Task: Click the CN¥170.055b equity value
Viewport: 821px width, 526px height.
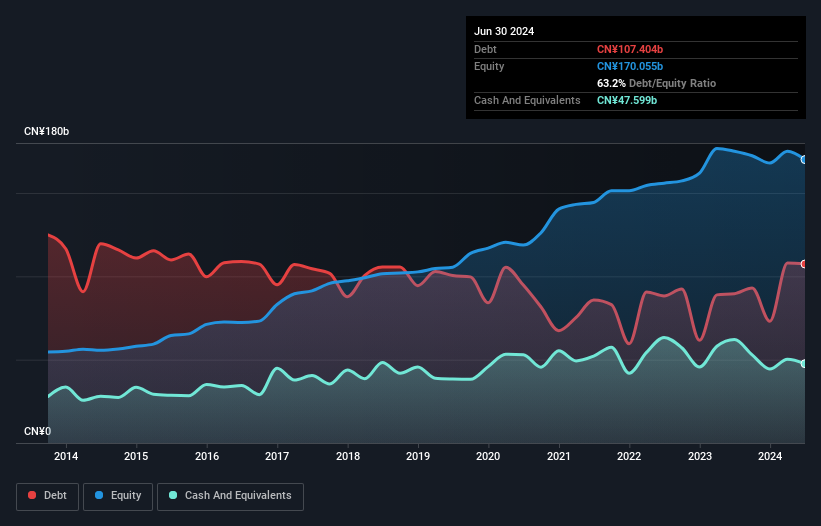Action: coord(630,66)
